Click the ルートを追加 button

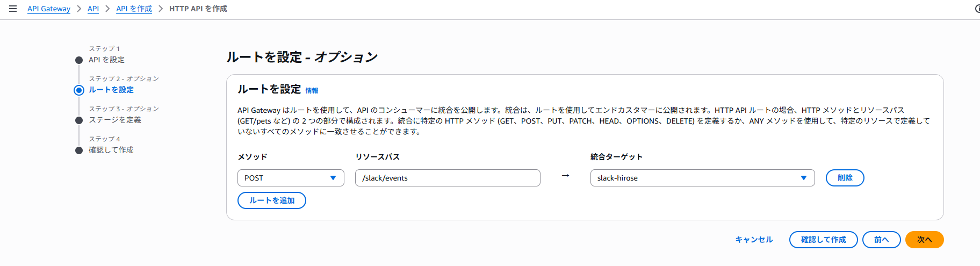[272, 200]
